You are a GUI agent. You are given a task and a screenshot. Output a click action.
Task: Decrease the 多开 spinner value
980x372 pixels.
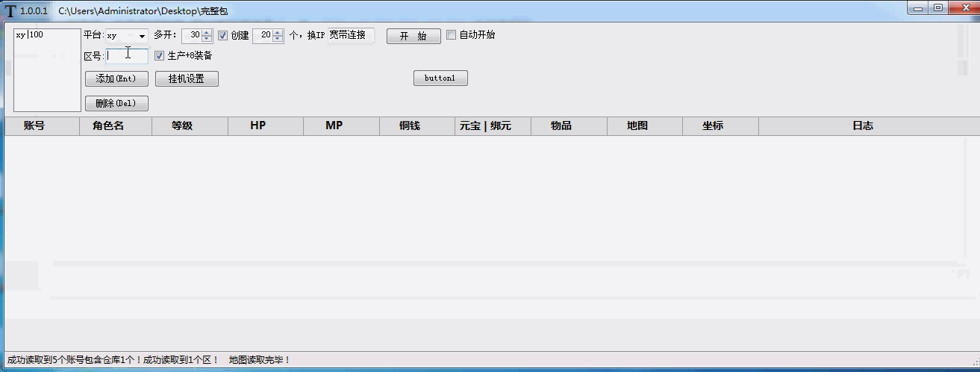(207, 39)
